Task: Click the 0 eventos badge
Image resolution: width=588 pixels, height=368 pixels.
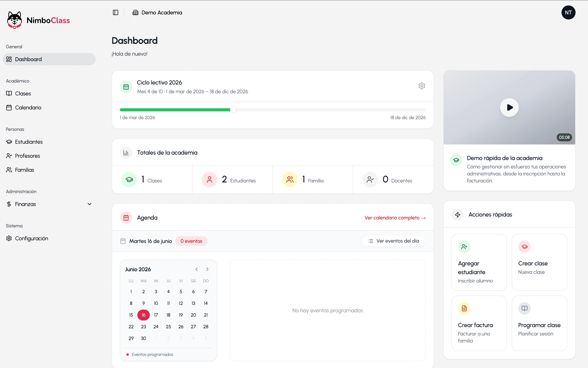Action: tap(191, 241)
